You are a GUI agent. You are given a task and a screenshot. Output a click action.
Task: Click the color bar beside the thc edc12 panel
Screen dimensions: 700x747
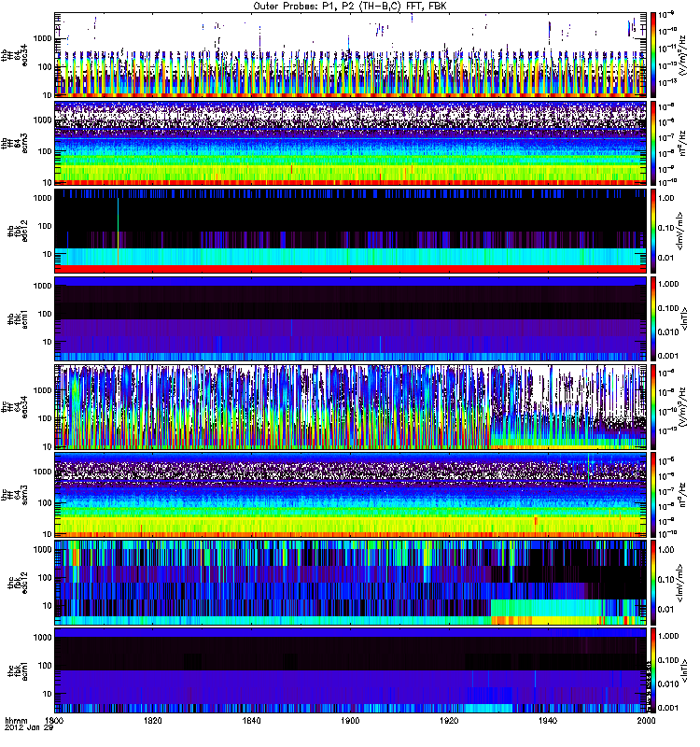coord(653,583)
